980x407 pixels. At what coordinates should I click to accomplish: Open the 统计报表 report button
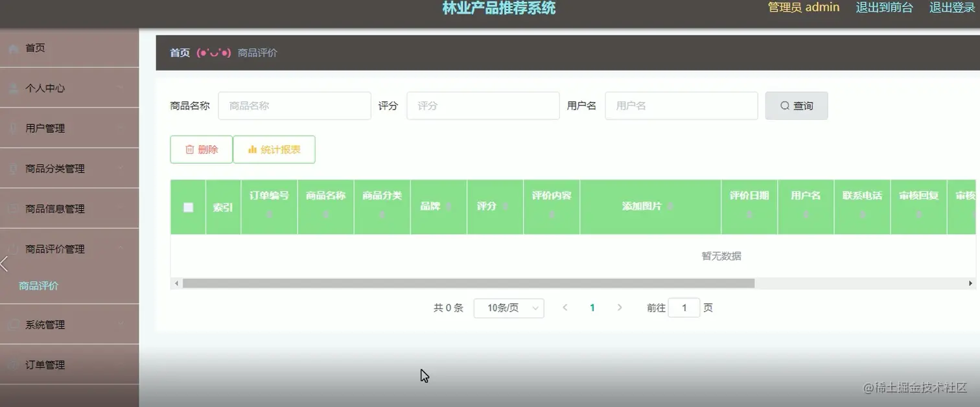pyautogui.click(x=274, y=150)
